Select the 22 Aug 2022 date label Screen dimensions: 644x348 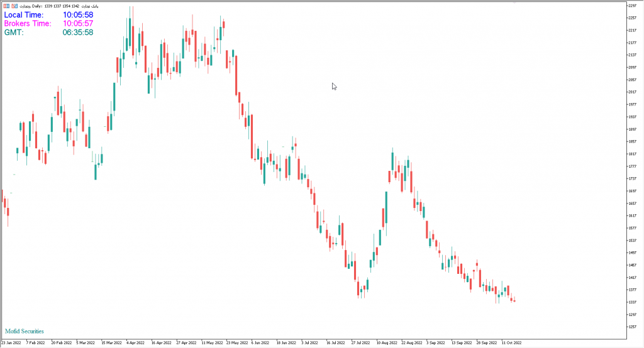(x=412, y=343)
